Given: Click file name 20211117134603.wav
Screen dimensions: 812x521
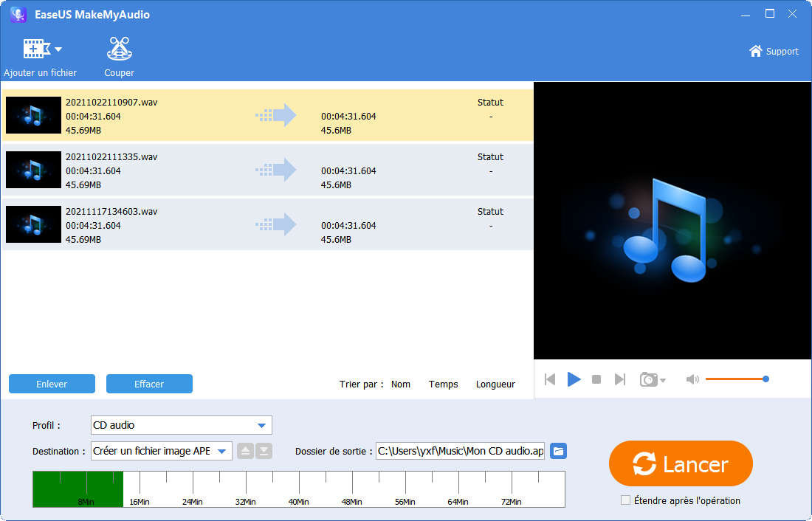Looking at the screenshot, I should click(111, 211).
